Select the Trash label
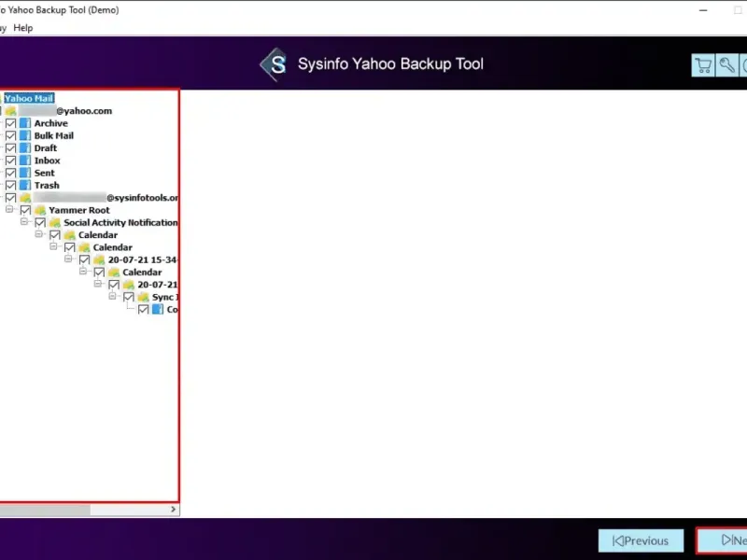747x560 pixels. click(x=47, y=185)
